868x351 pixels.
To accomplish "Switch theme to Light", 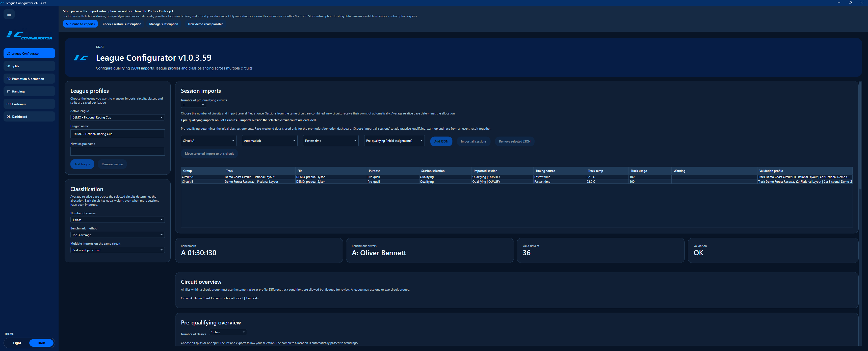I will 17,343.
